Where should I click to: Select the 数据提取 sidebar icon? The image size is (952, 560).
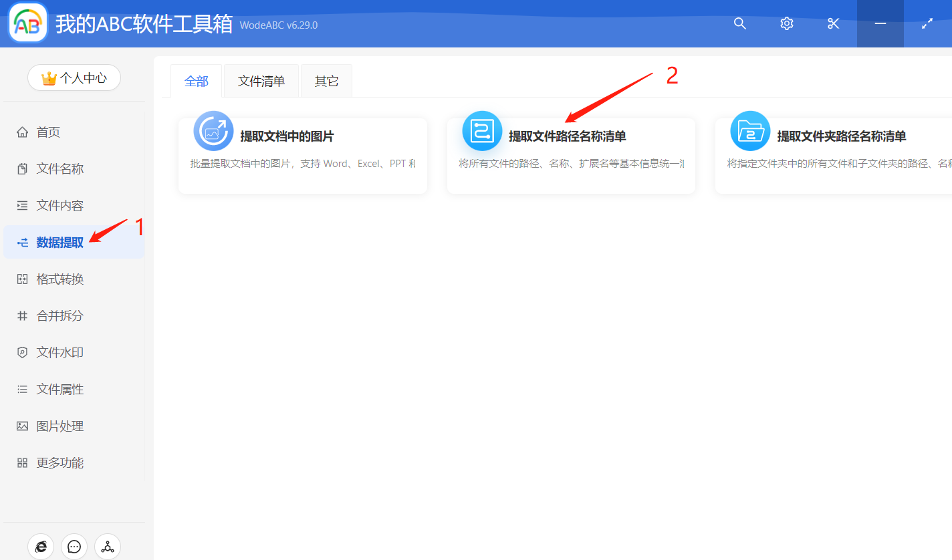pos(22,241)
